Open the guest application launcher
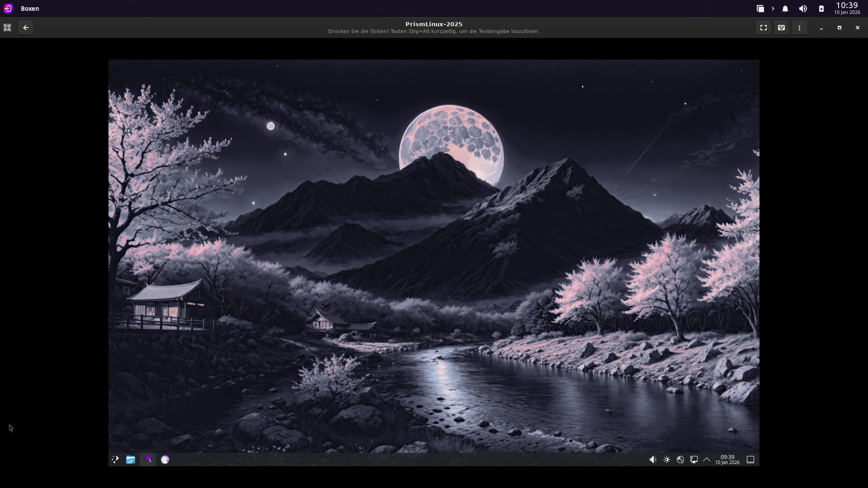This screenshot has width=868, height=488. tap(115, 460)
